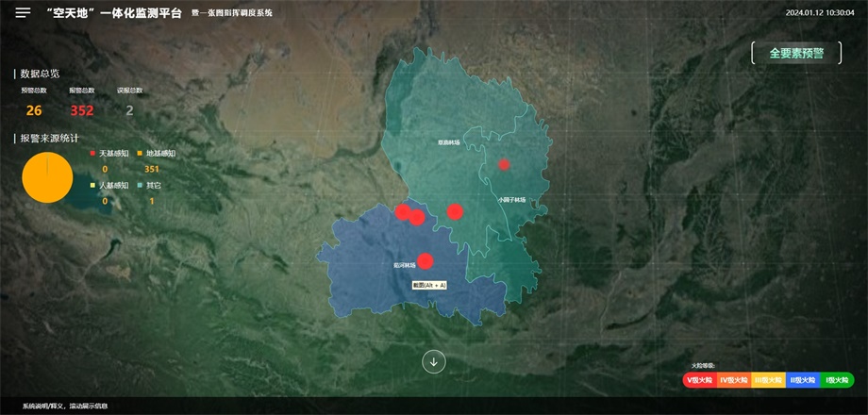
Task: Select the blue II级火险 level swatch
Action: click(802, 380)
